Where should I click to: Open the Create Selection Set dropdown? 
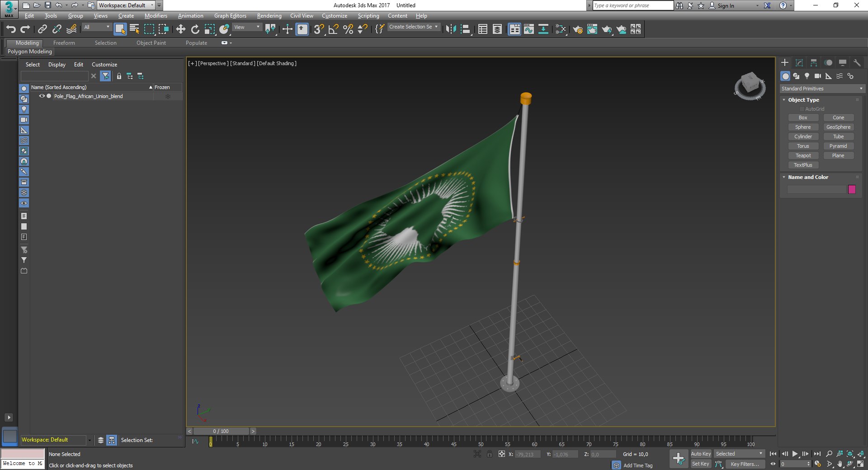tap(414, 27)
